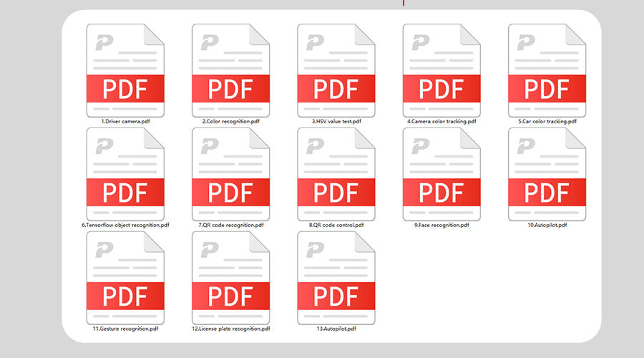The width and height of the screenshot is (644, 358).
Task: Open the 1.Driver camera.pdf icon
Action: (x=125, y=70)
